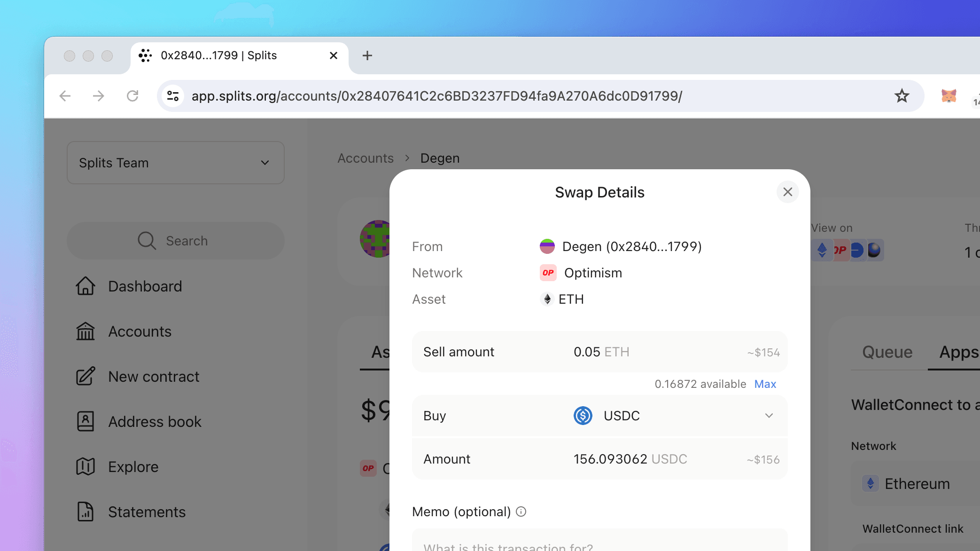Open the Accounts section in the sidebar

(139, 331)
